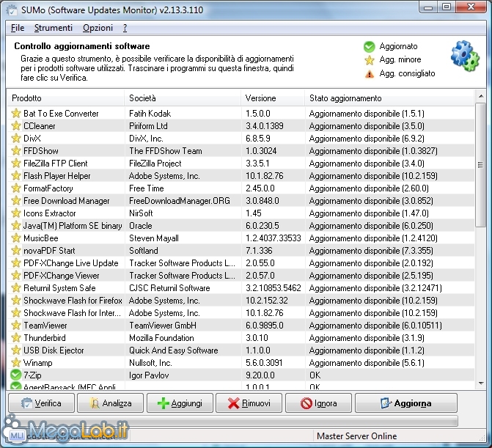Screen dimensions: 492x448
Task: Click the Returnil System Safe star icon
Action: (15, 287)
